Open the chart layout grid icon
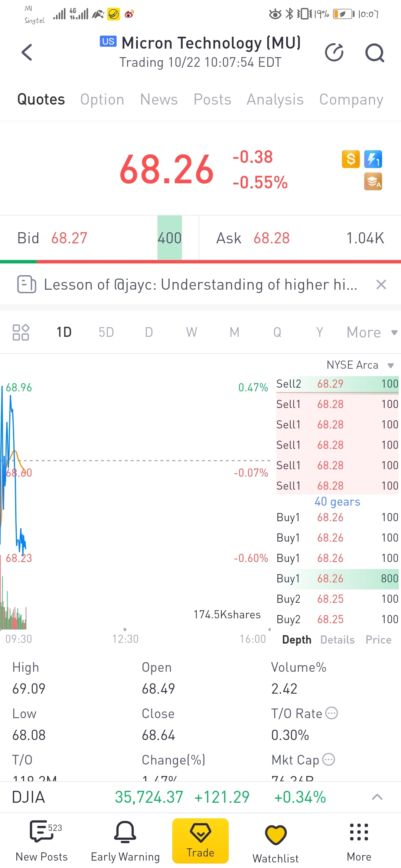The image size is (401, 868). pos(21,332)
